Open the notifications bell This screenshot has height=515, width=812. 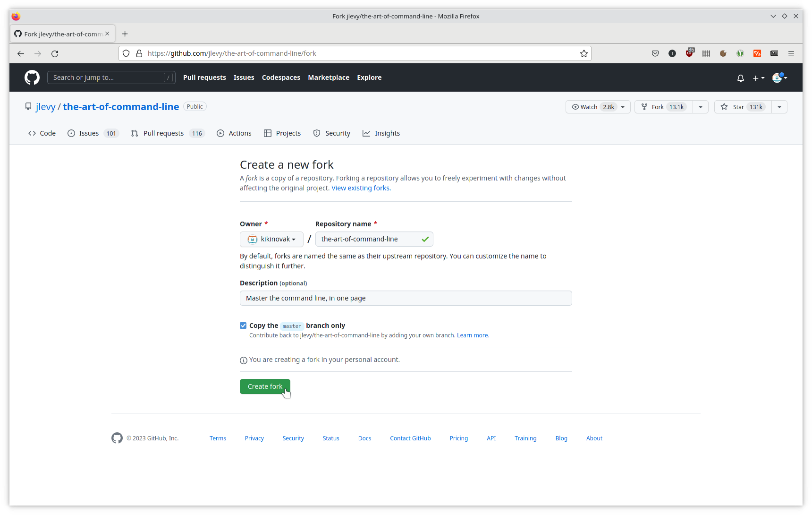[x=740, y=78]
